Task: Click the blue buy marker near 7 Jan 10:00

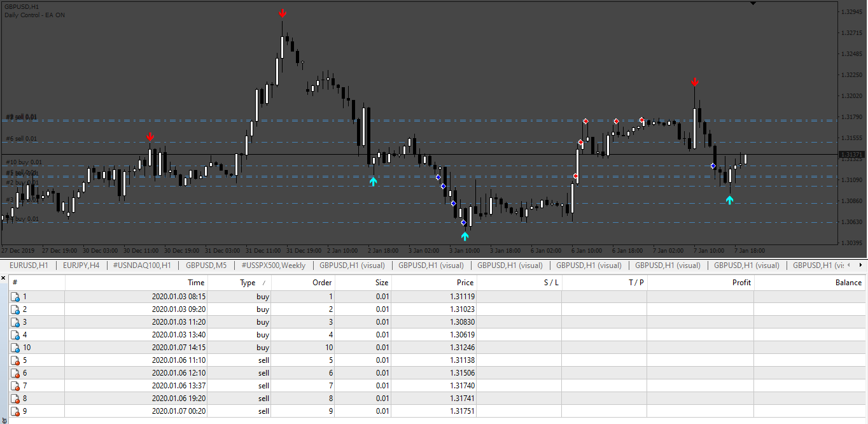Action: (x=713, y=166)
